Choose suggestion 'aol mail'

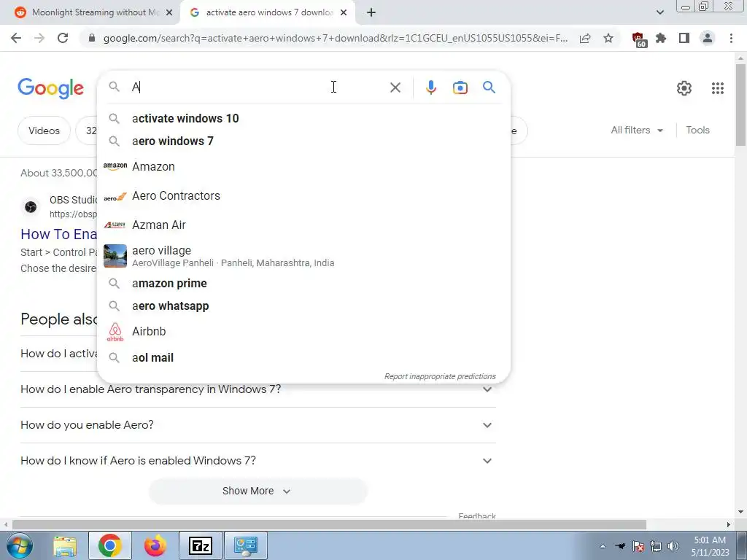(303, 357)
